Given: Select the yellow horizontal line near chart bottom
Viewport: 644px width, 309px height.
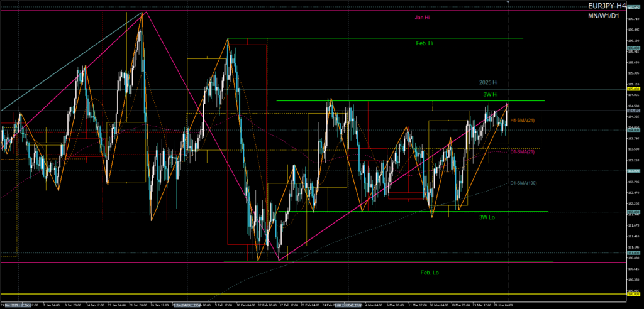Looking at the screenshot, I should click(x=314, y=294).
